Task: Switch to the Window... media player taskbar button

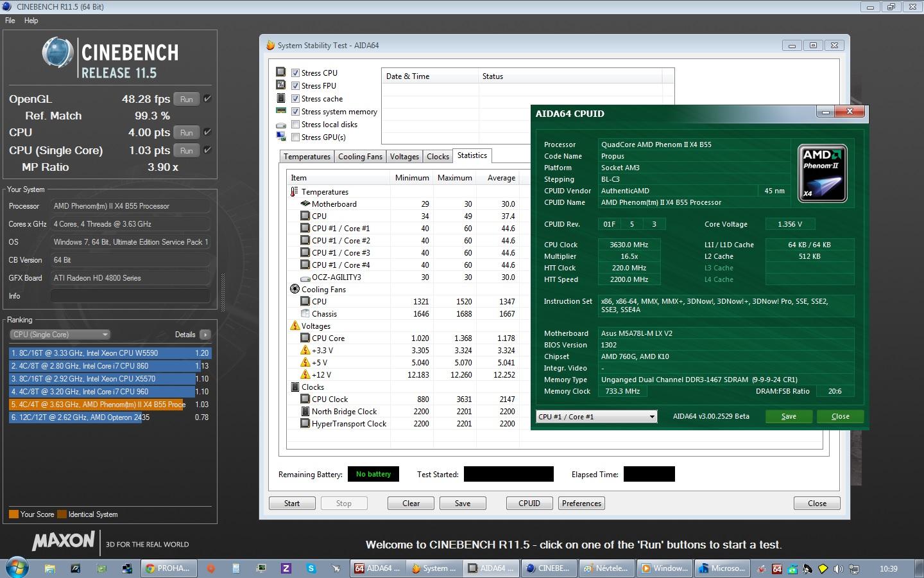Action: (665, 568)
